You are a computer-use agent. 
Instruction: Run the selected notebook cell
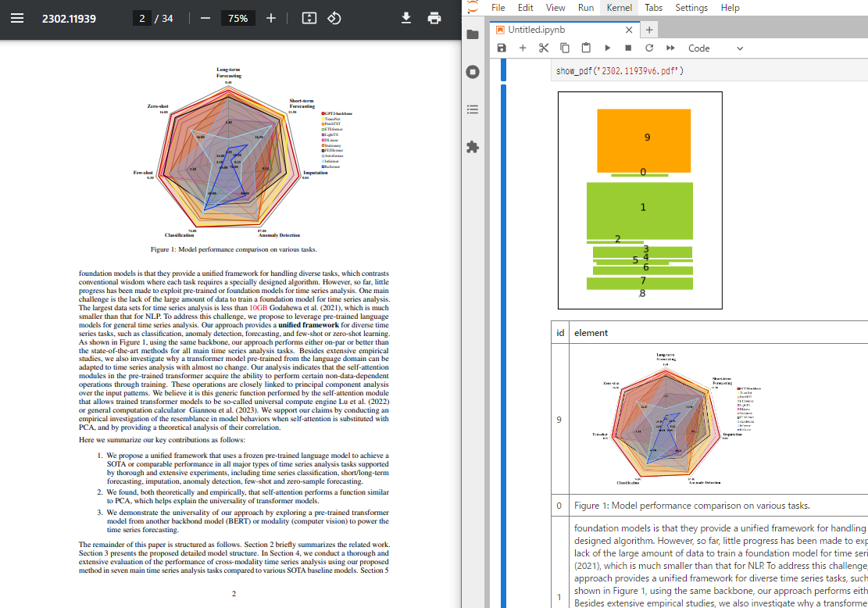pos(607,48)
